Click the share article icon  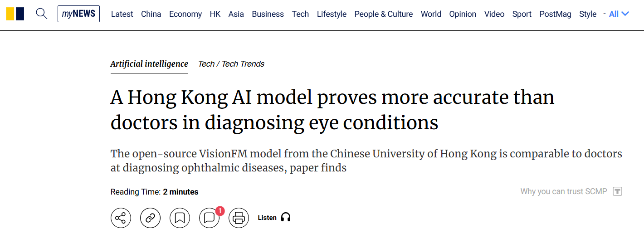[x=121, y=218]
